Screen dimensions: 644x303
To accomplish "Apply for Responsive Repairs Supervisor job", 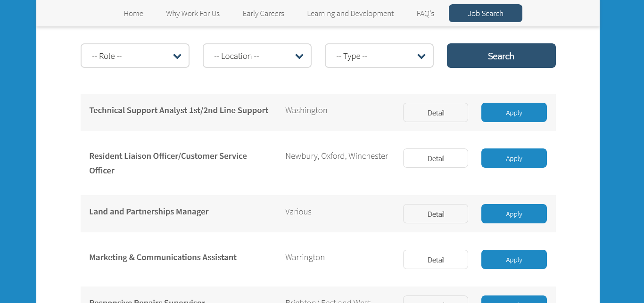I will [x=514, y=300].
